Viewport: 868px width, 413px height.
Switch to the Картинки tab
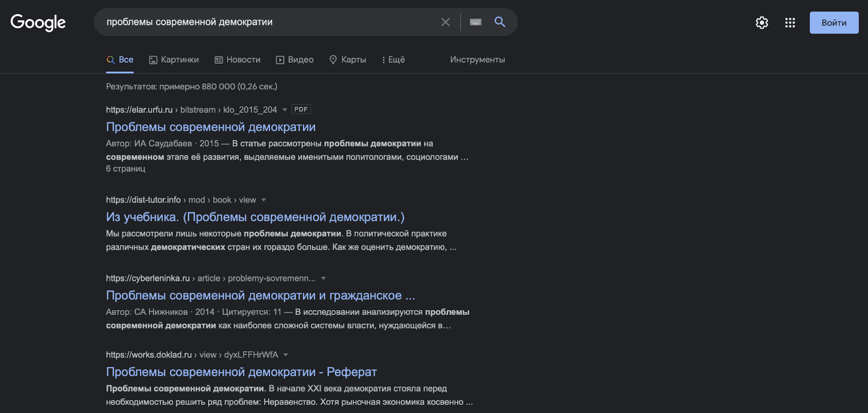coord(174,60)
